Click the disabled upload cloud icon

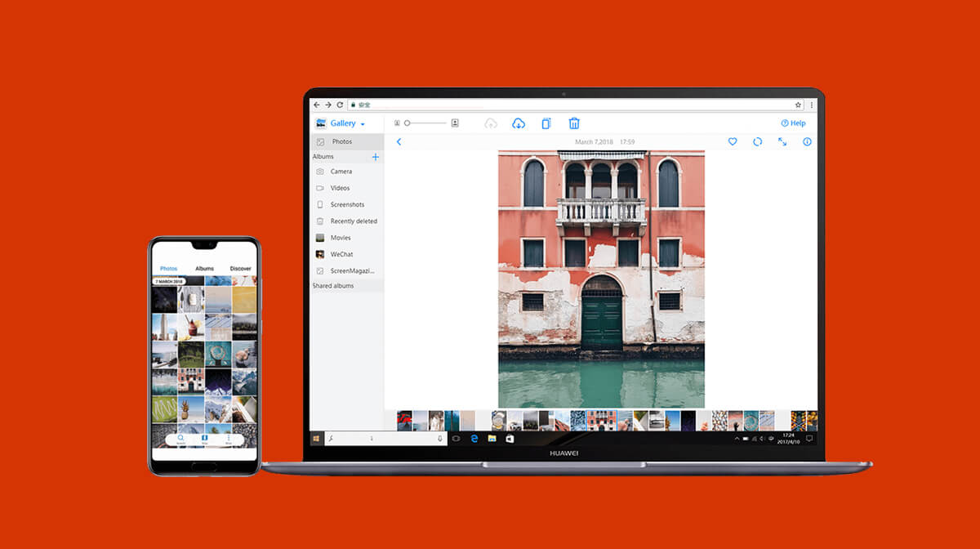pyautogui.click(x=490, y=123)
